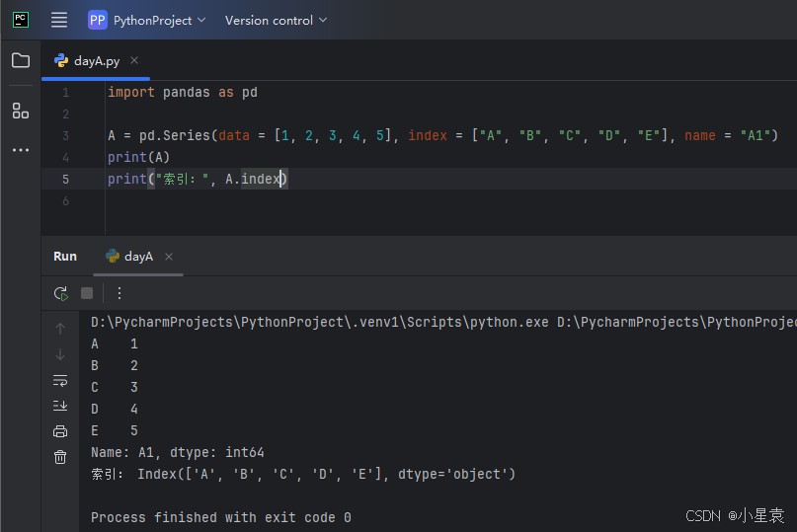Click line number 3 in the gutter
The image size is (797, 532).
pos(65,135)
